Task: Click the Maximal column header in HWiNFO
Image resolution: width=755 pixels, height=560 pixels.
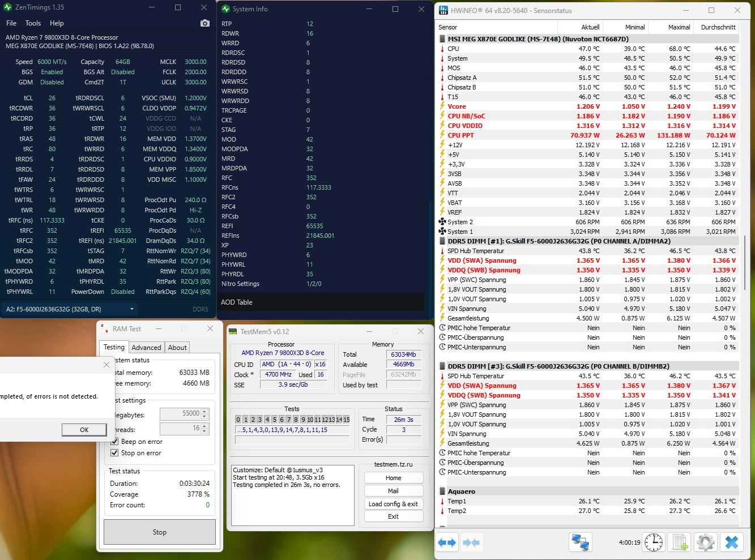Action: click(x=671, y=27)
